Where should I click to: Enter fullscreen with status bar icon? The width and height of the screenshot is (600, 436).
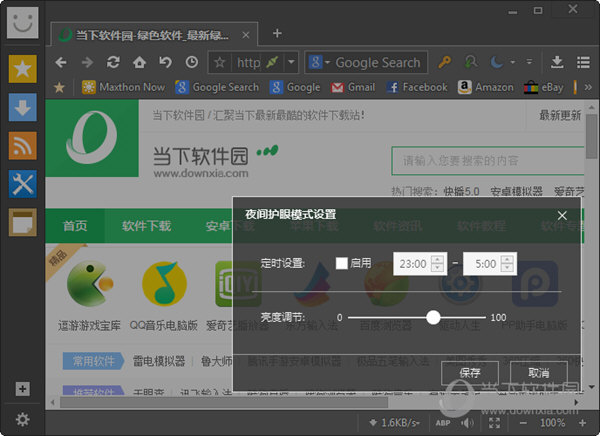pyautogui.click(x=494, y=423)
